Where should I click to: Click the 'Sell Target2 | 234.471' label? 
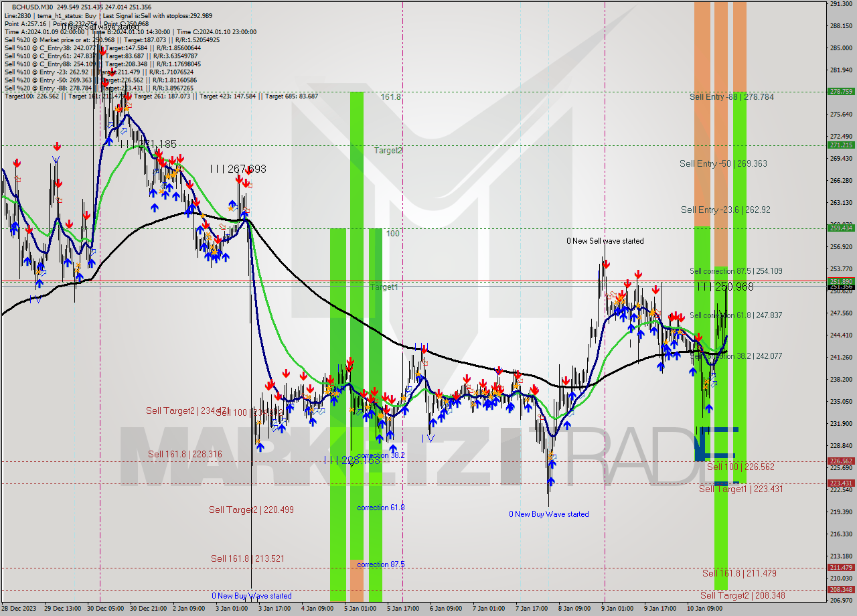(188, 410)
